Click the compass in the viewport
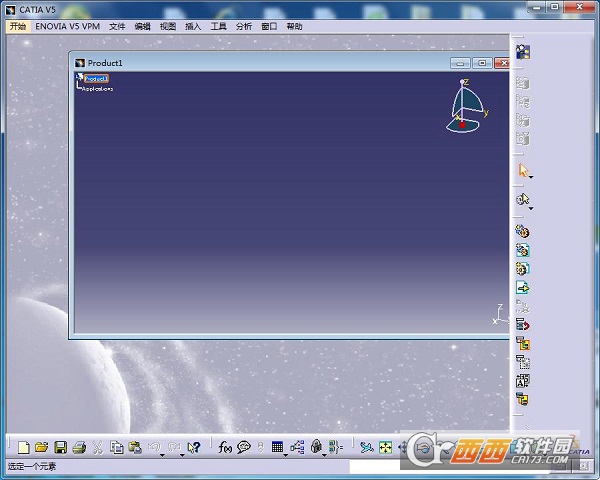Screen dimensions: 600x480 (x=466, y=106)
